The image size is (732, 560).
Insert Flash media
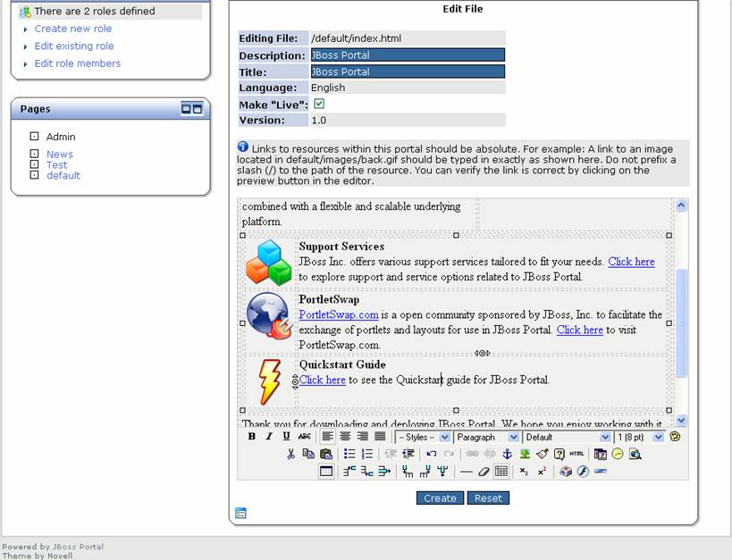coord(583,472)
